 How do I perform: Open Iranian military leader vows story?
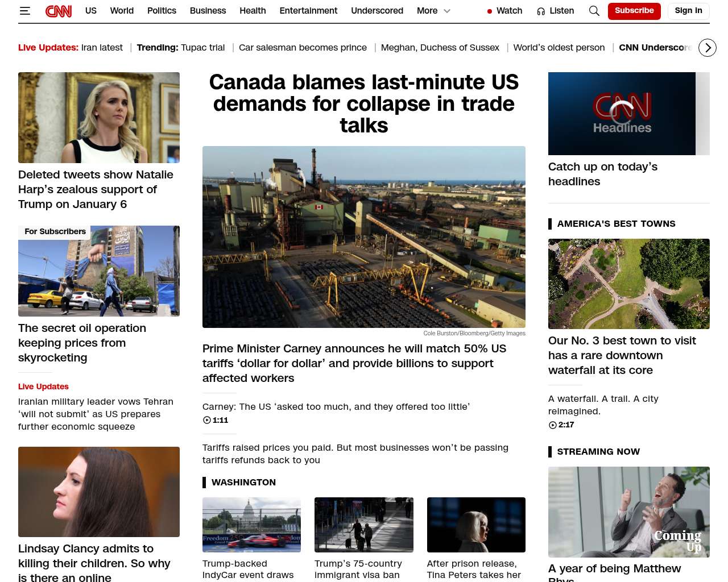(x=96, y=414)
